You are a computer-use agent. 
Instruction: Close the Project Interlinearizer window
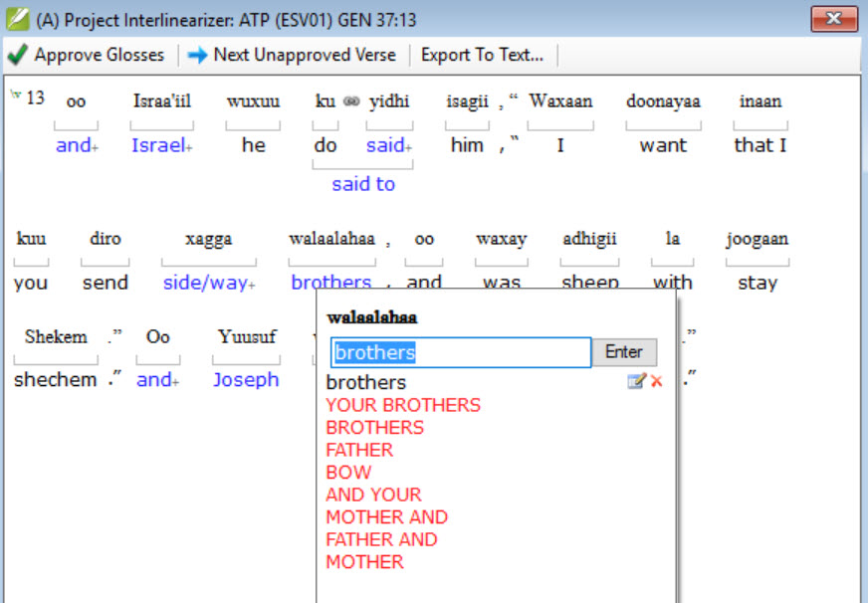[834, 19]
